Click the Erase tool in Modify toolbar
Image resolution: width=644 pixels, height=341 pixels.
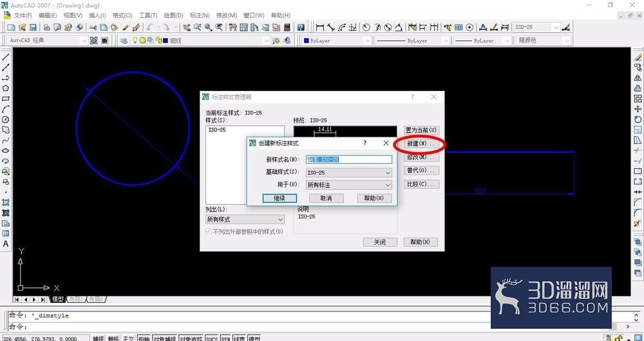tap(638, 57)
